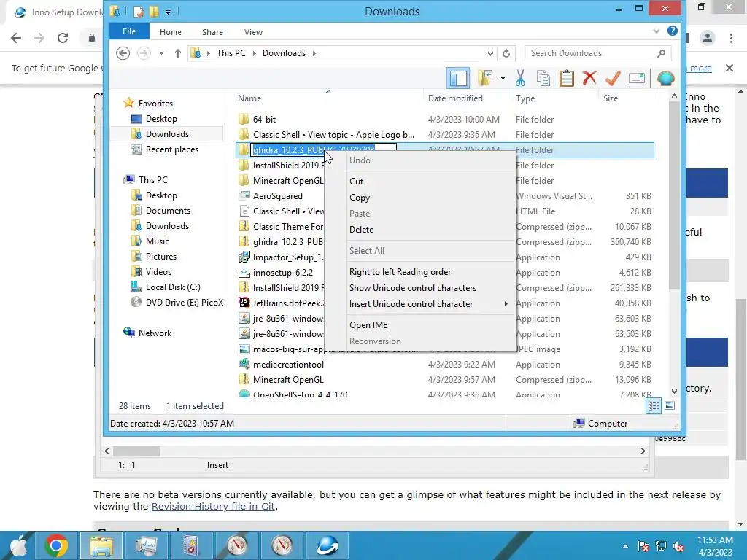
Task: Open recent locations dropdown arrow
Action: 161,52
